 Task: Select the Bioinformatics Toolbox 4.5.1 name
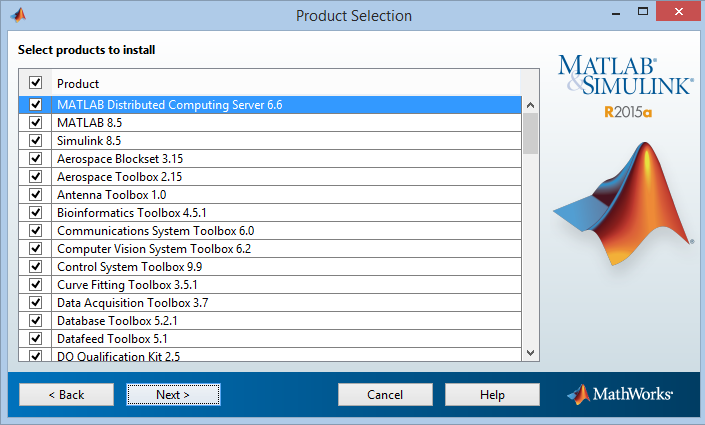[132, 213]
